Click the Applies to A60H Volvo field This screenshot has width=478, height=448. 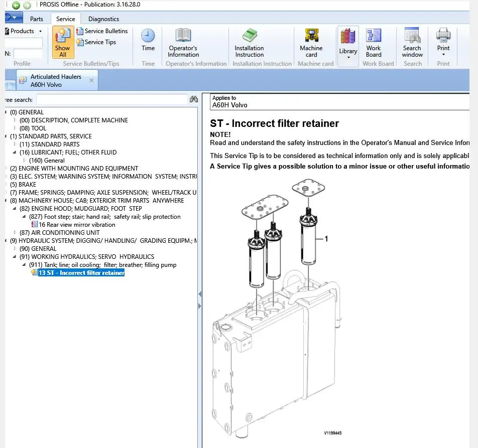coord(339,102)
